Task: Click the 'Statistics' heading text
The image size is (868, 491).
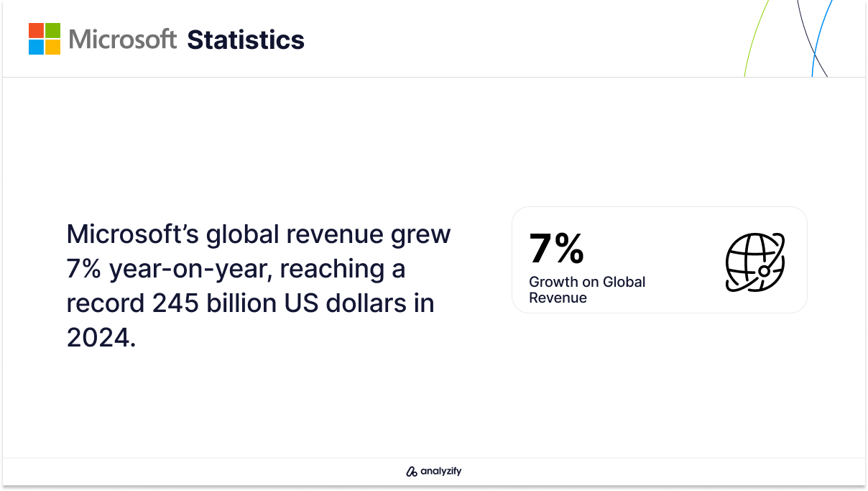Action: click(246, 40)
